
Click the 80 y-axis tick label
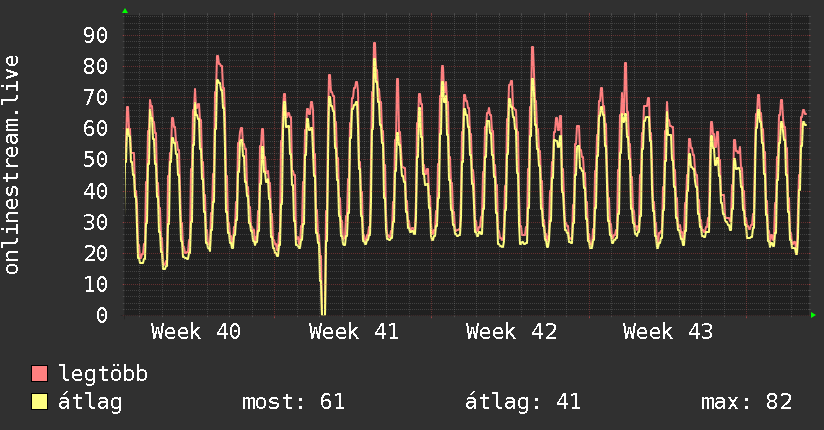point(96,66)
